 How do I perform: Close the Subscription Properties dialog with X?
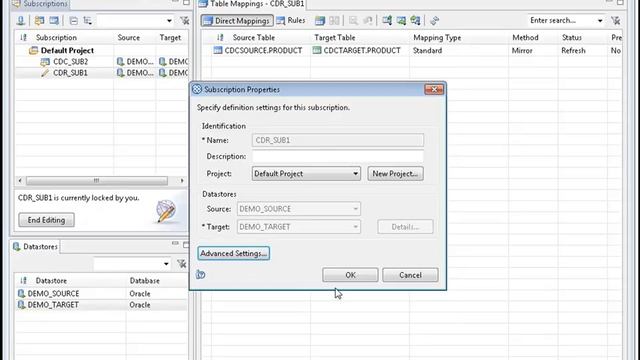tap(434, 89)
